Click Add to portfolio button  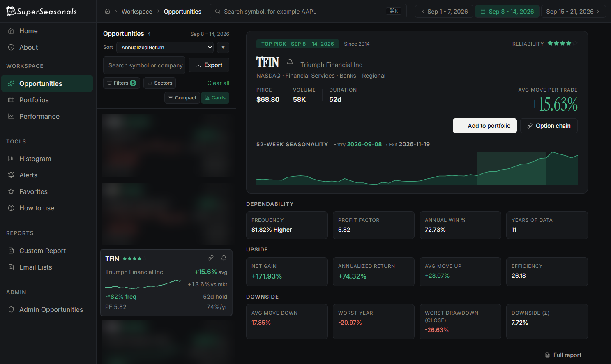click(485, 126)
